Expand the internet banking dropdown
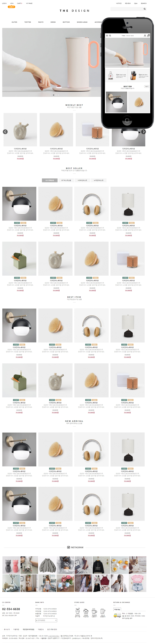155x644 pixels. click(x=46, y=620)
